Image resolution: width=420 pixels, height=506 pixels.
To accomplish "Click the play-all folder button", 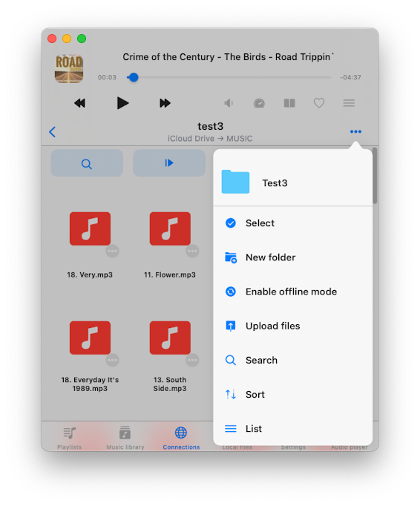I will 169,163.
